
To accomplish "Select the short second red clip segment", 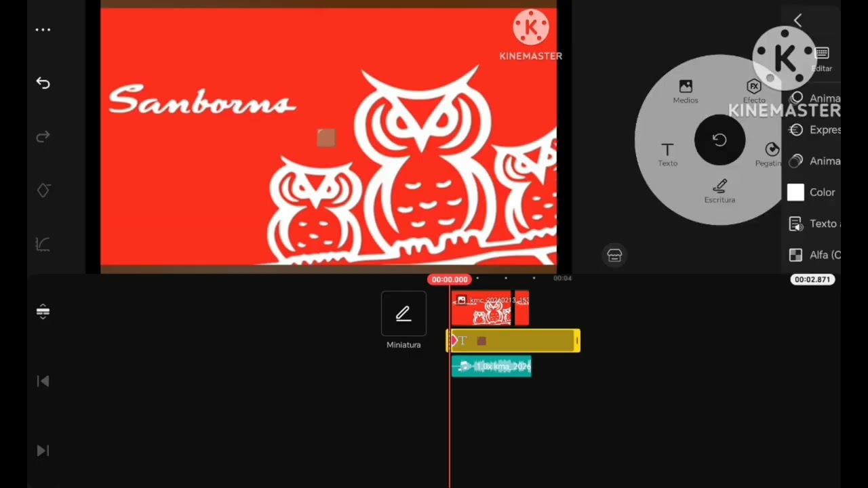I will [521, 308].
